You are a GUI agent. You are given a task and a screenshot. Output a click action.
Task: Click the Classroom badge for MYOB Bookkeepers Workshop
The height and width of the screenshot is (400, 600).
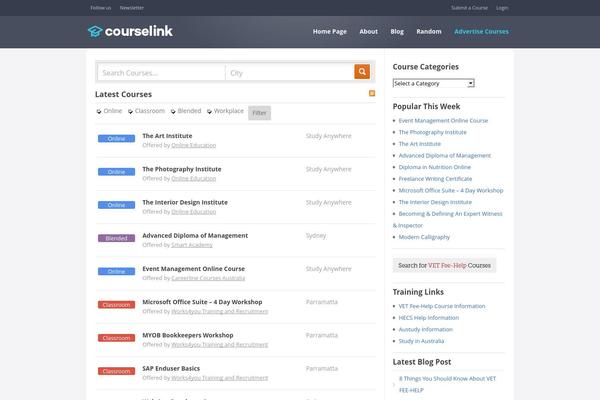click(116, 338)
